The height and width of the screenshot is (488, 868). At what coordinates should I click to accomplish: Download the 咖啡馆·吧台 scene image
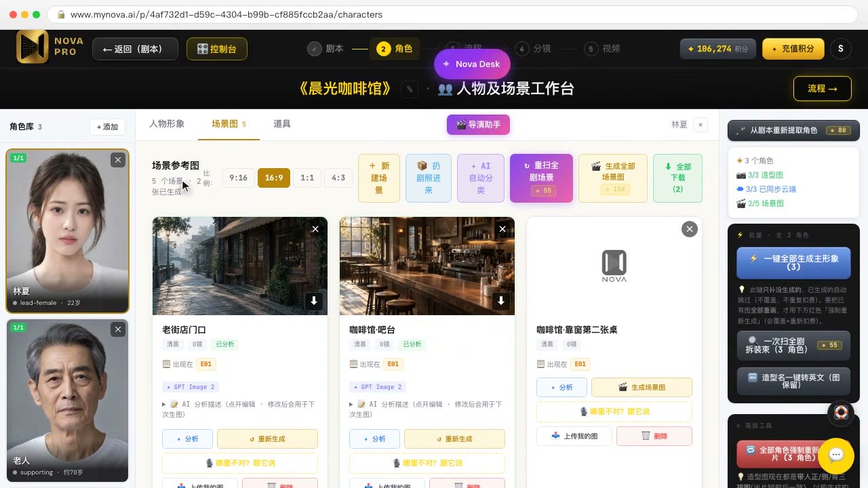click(x=500, y=301)
